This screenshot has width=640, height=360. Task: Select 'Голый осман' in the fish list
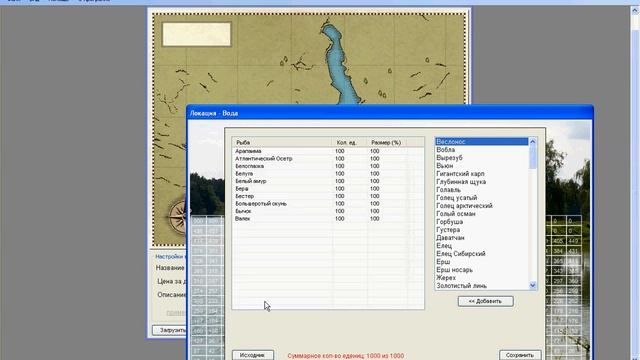[x=482, y=213]
